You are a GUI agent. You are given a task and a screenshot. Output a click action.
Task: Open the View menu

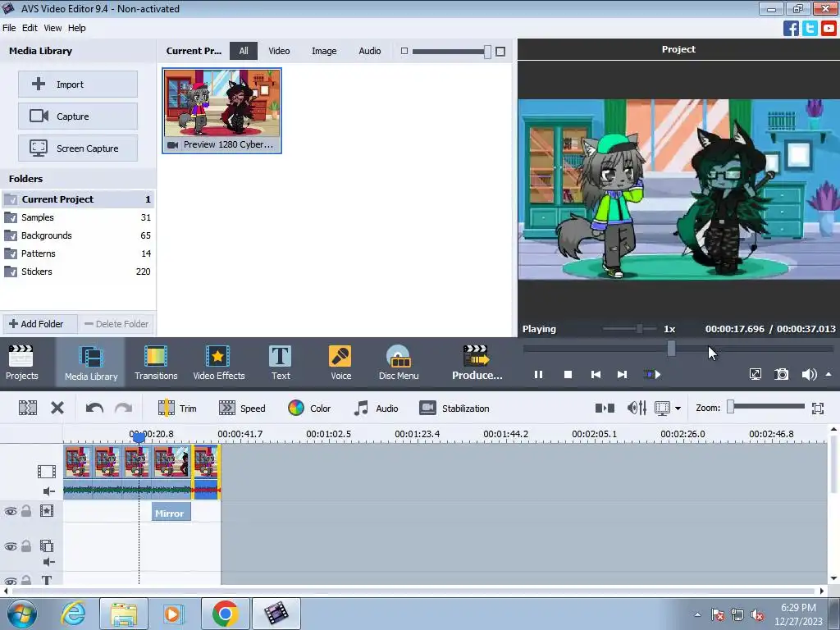point(52,28)
